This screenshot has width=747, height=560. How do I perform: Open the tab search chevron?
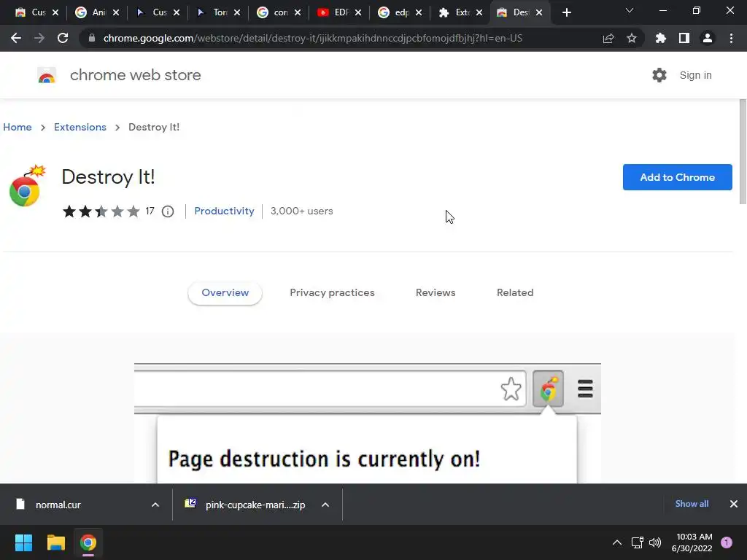click(630, 10)
